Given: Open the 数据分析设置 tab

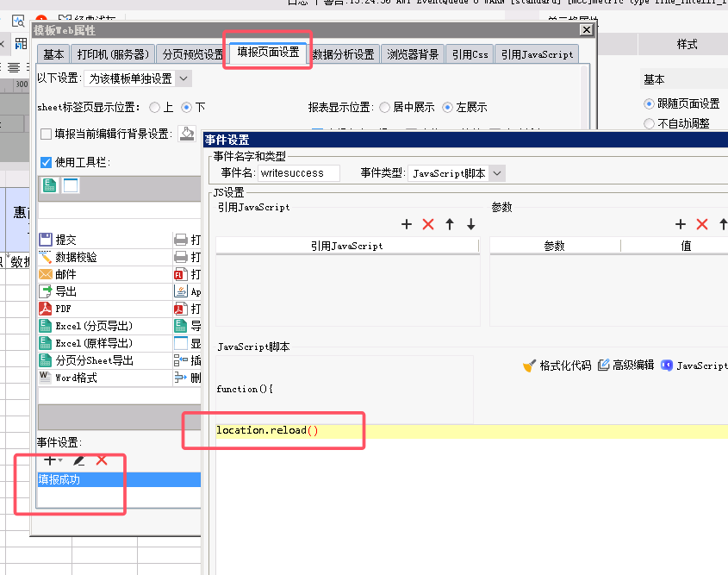Looking at the screenshot, I should coord(343,54).
